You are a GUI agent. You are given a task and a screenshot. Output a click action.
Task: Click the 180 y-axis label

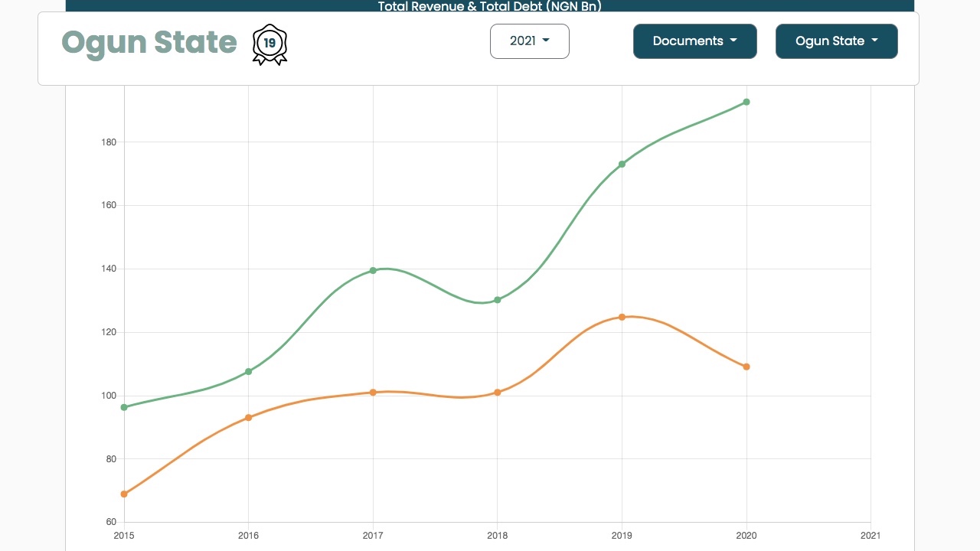point(108,142)
